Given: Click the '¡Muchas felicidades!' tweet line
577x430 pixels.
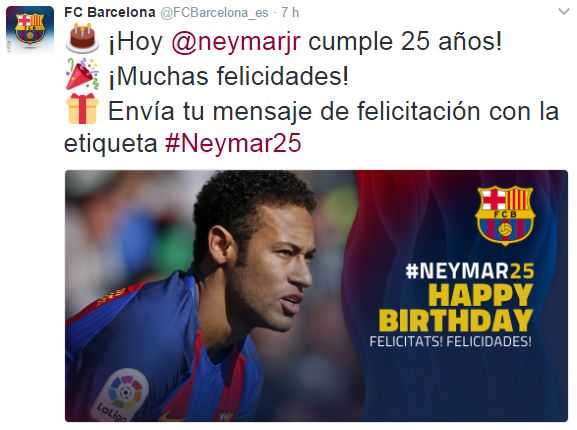Looking at the screenshot, I should coord(229,76).
